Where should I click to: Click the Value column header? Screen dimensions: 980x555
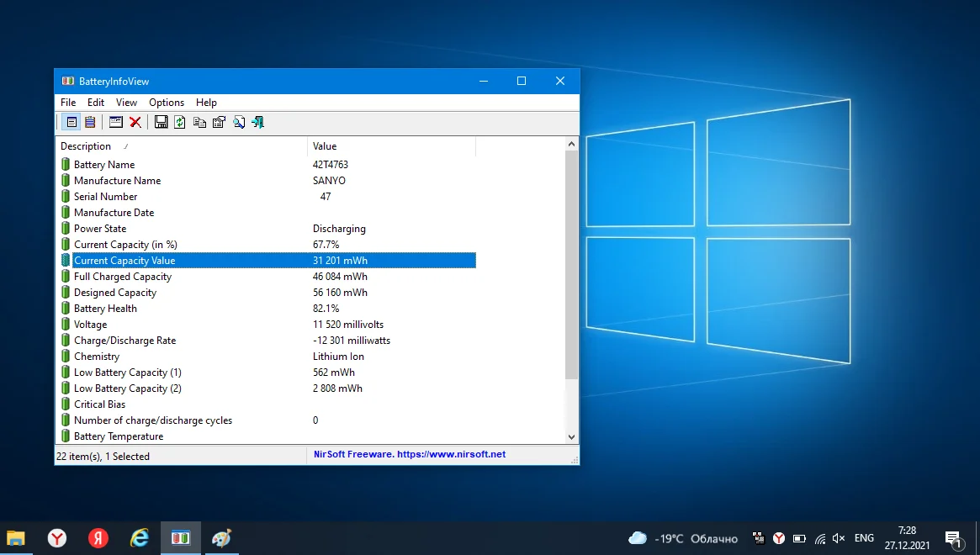[325, 146]
